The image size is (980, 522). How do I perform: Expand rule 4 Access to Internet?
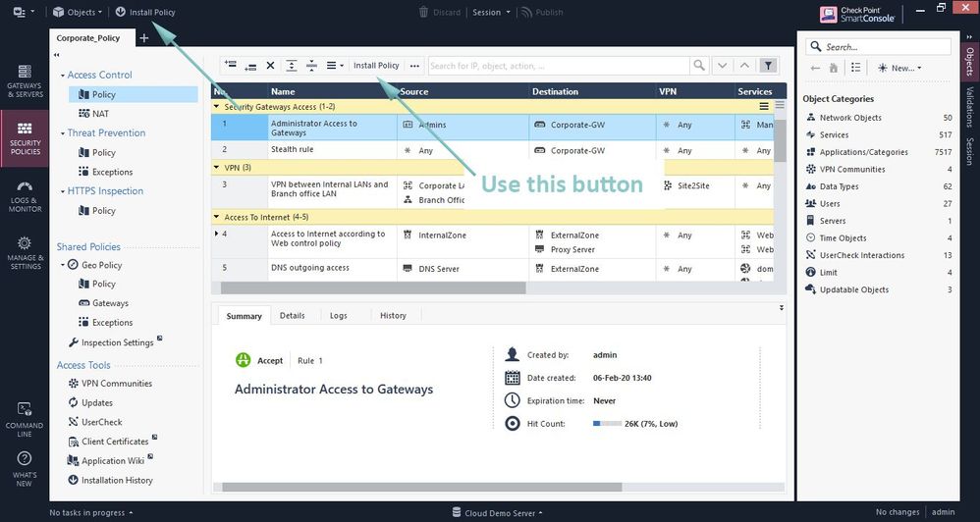coord(216,234)
